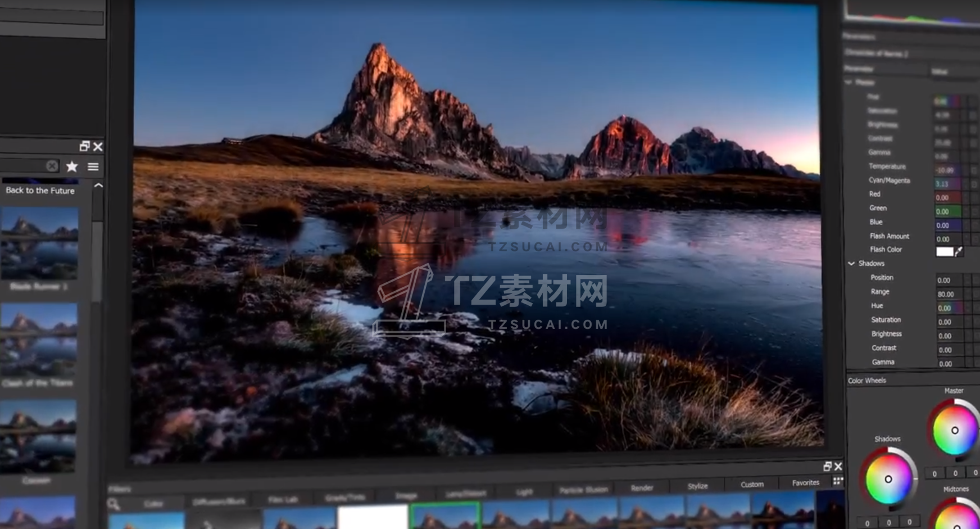
Task: Click the Temperature parameter label
Action: point(887,166)
